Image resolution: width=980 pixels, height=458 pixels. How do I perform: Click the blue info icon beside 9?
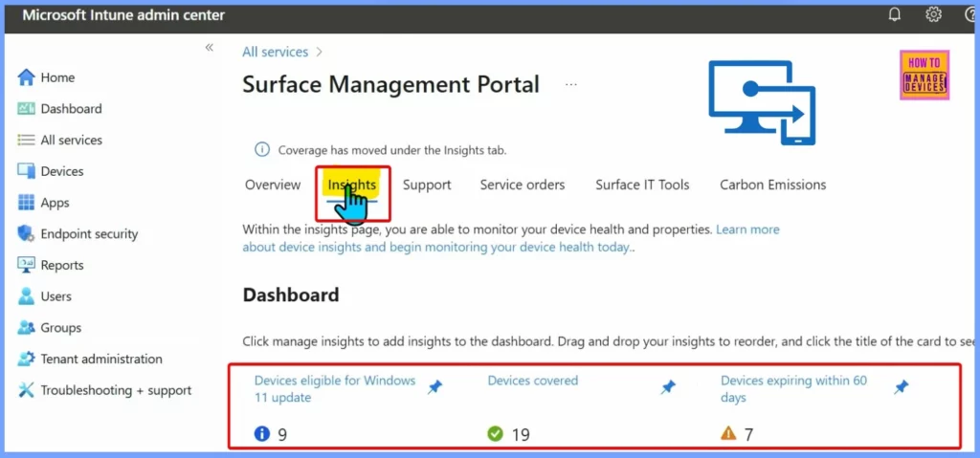[x=262, y=433]
